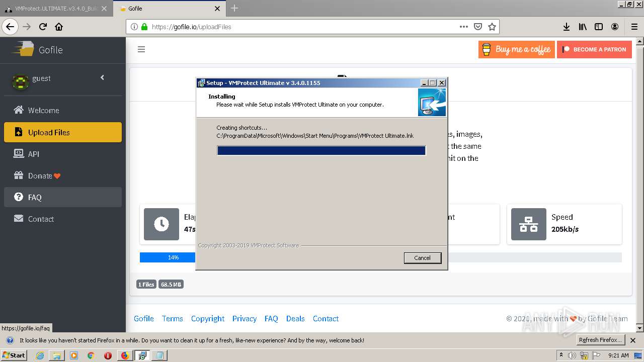The height and width of the screenshot is (362, 644).
Task: Reload the Gofile page
Action: tap(43, 27)
